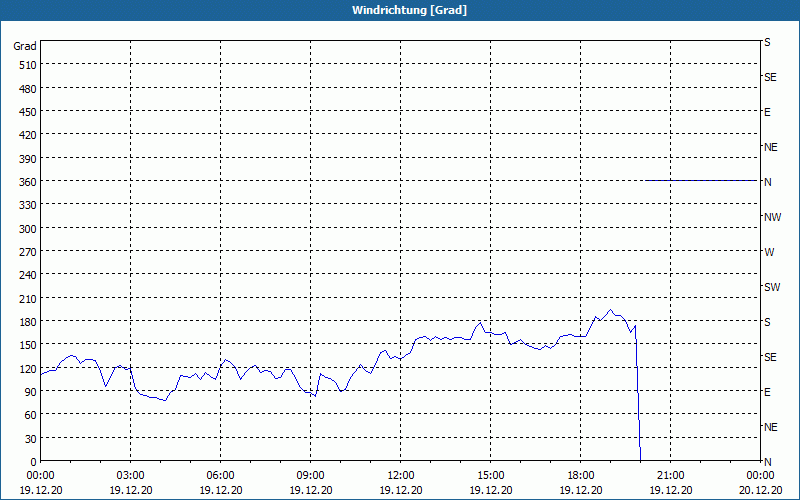Select the y-axis value "270"

click(x=28, y=252)
